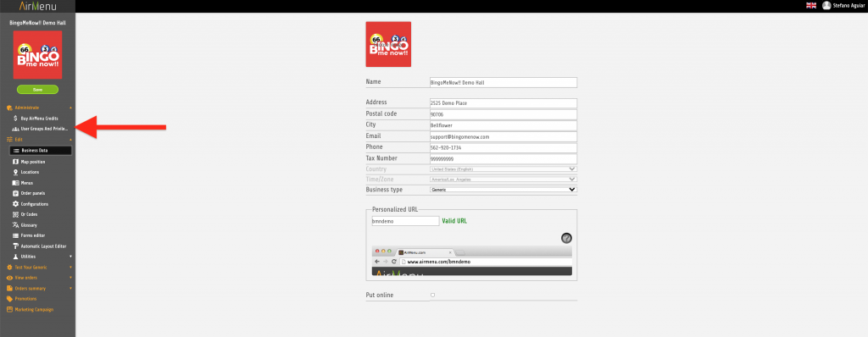868x337 pixels.
Task: Expand Test Your Generic arrow
Action: tap(70, 268)
